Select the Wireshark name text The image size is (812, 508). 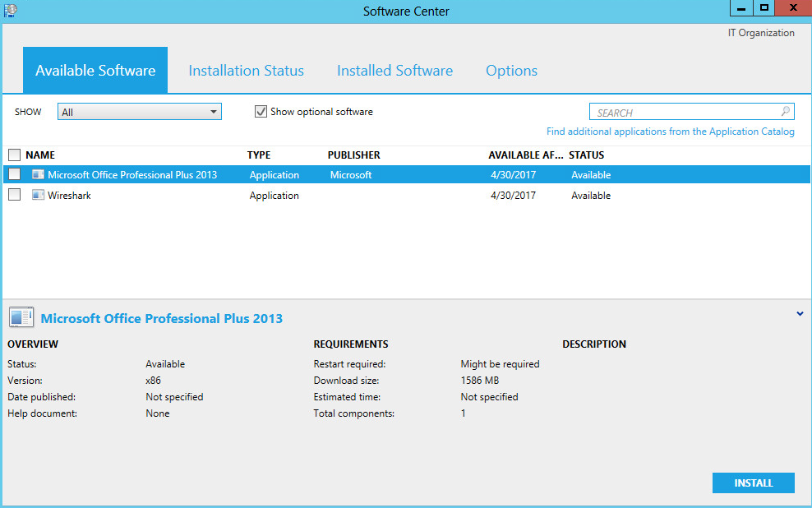tap(69, 195)
